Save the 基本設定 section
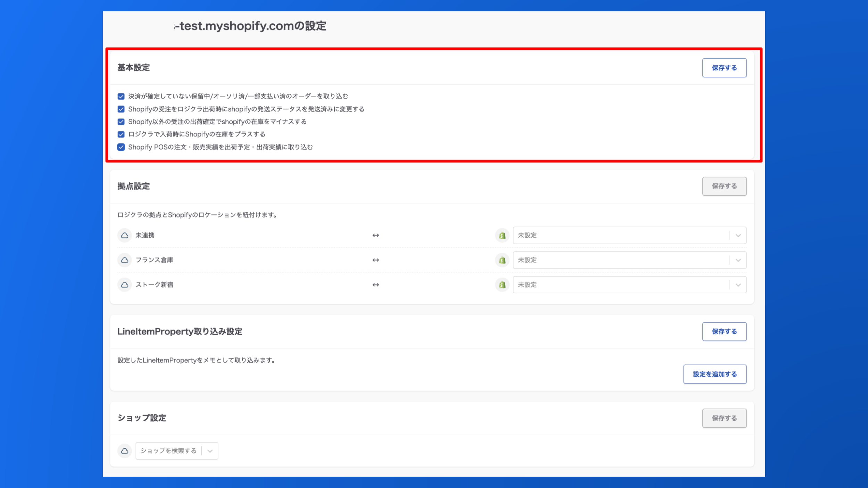This screenshot has height=488, width=868. [724, 68]
